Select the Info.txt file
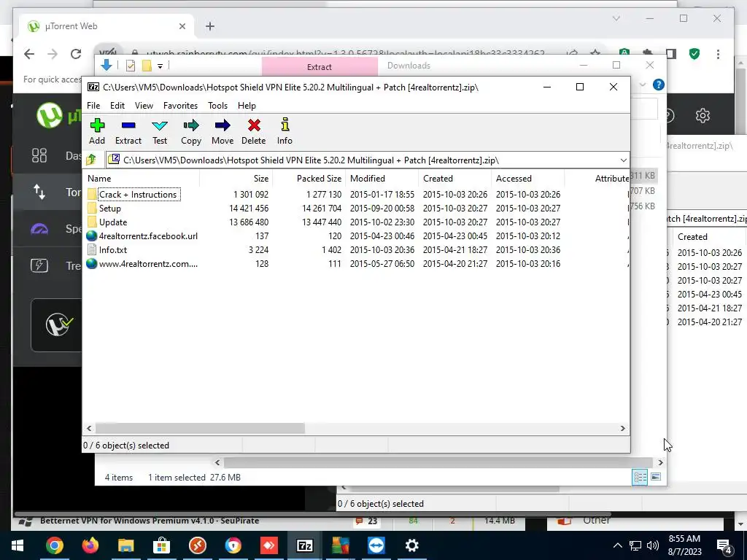The height and width of the screenshot is (560, 747). pyautogui.click(x=113, y=250)
